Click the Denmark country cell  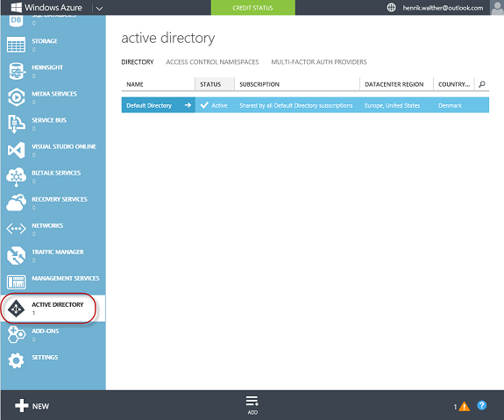450,105
